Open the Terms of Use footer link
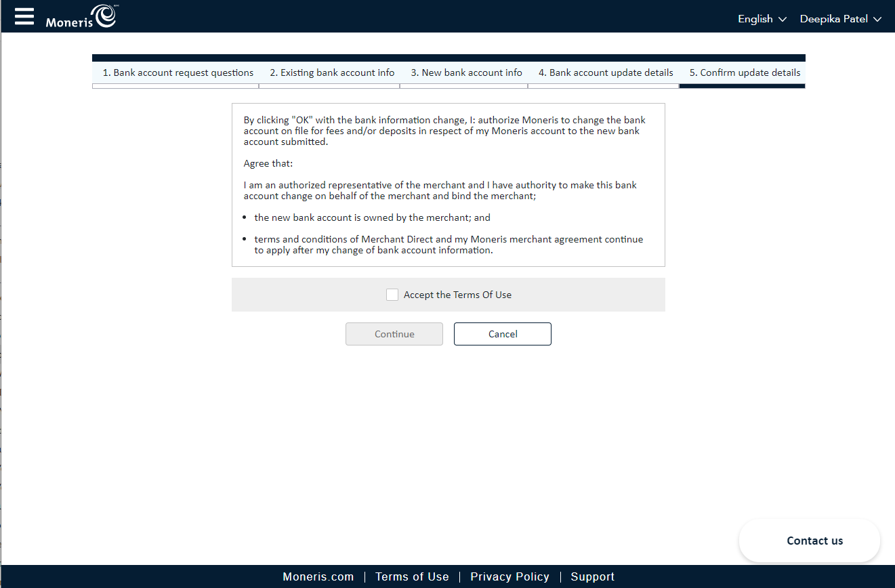Viewport: 895px width, 588px height. pyautogui.click(x=412, y=577)
